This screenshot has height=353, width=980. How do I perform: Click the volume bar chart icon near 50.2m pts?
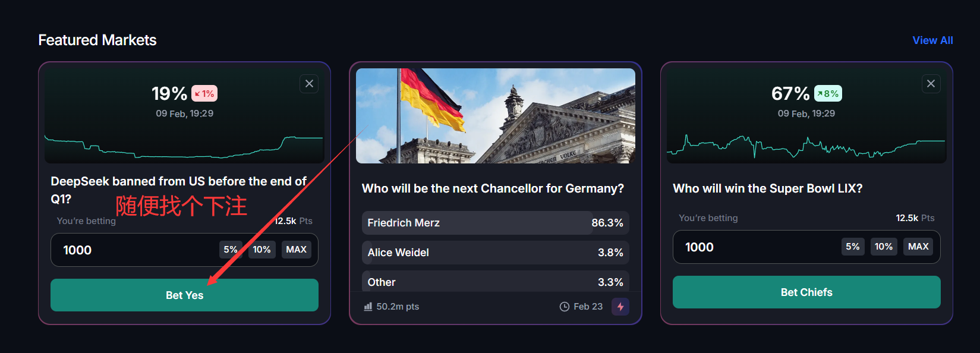368,307
